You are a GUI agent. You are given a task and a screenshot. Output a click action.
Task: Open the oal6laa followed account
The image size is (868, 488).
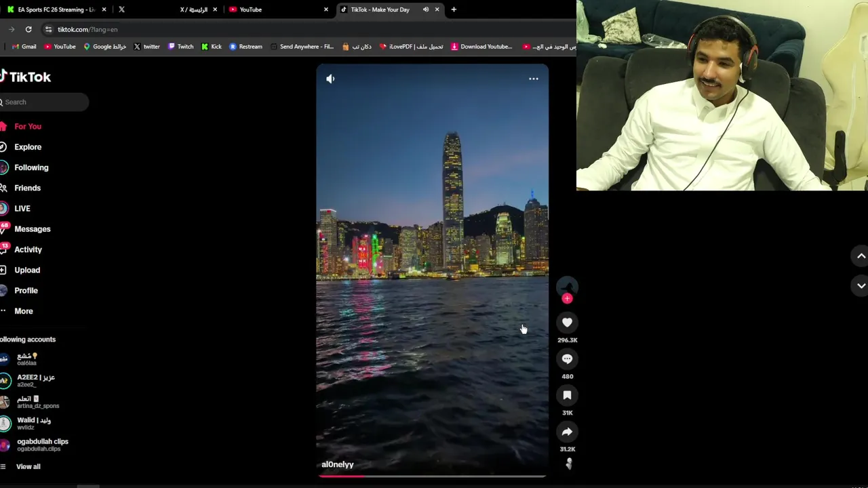click(27, 359)
